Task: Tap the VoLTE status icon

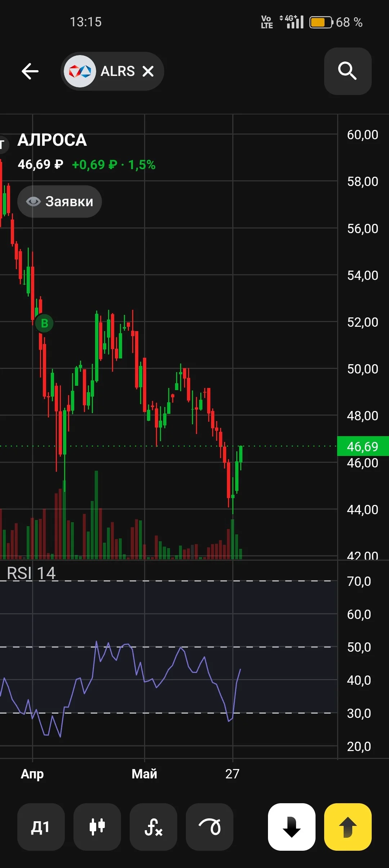Action: pyautogui.click(x=267, y=22)
